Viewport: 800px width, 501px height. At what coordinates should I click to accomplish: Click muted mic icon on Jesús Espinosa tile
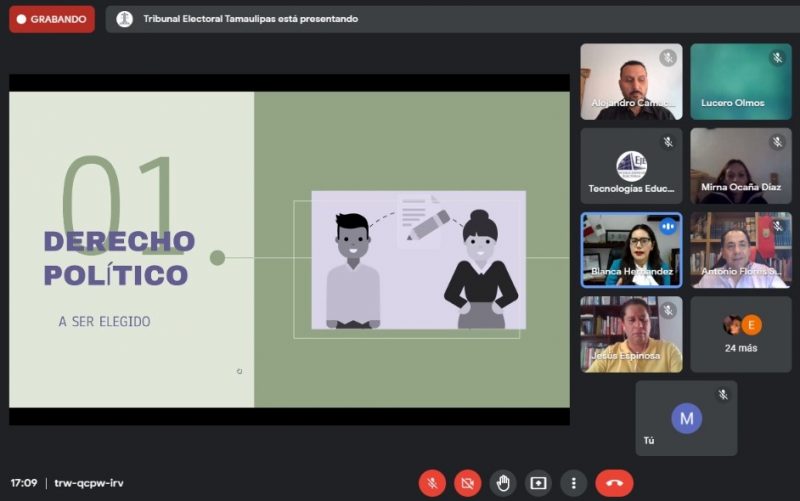[668, 311]
